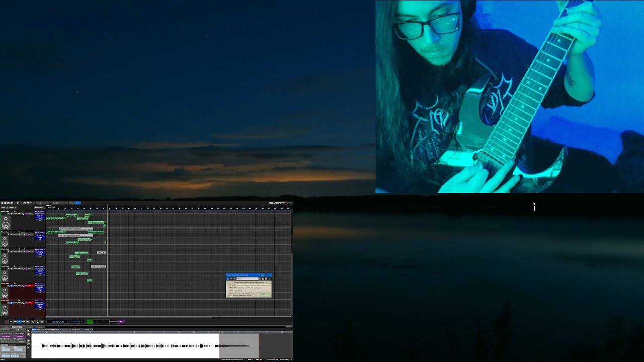Select the zoom tool in the sound editor
The width and height of the screenshot is (644, 362).
pyautogui.click(x=29, y=334)
